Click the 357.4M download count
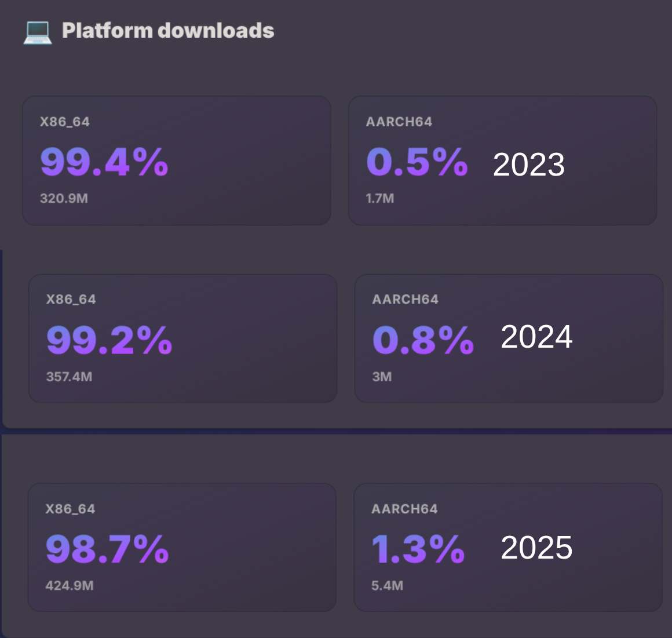This screenshot has width=672, height=638. tap(69, 377)
